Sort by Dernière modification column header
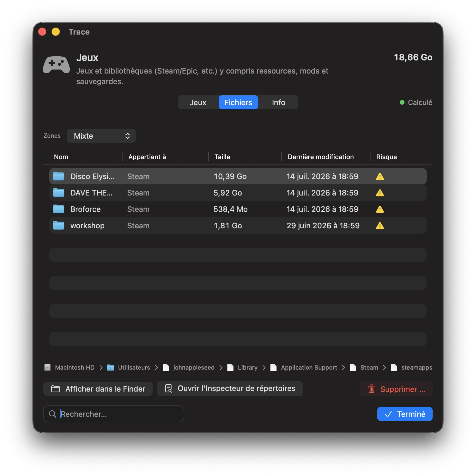Viewport: 476px width, 476px height. pyautogui.click(x=321, y=157)
